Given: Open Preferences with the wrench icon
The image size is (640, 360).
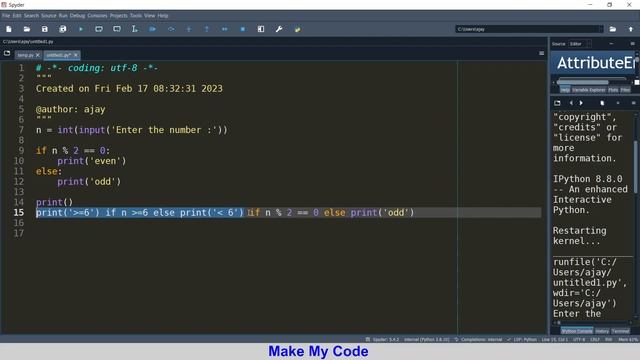Looking at the screenshot, I should click(x=279, y=29).
